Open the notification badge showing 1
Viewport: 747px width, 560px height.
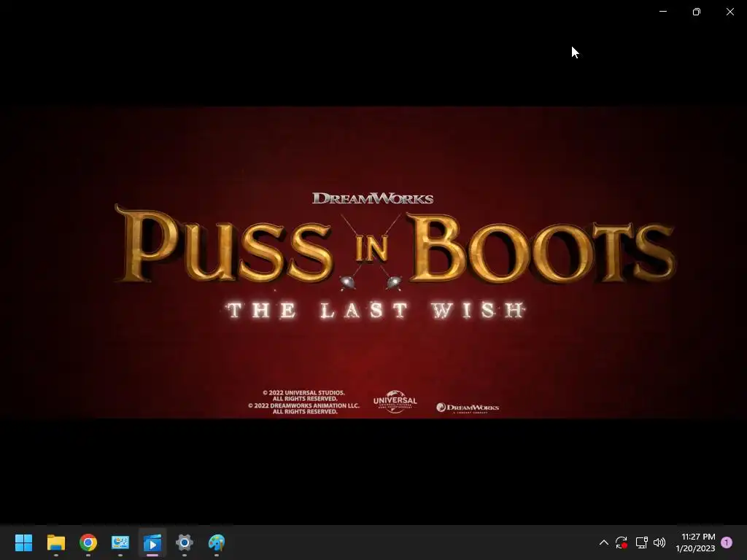coord(727,542)
